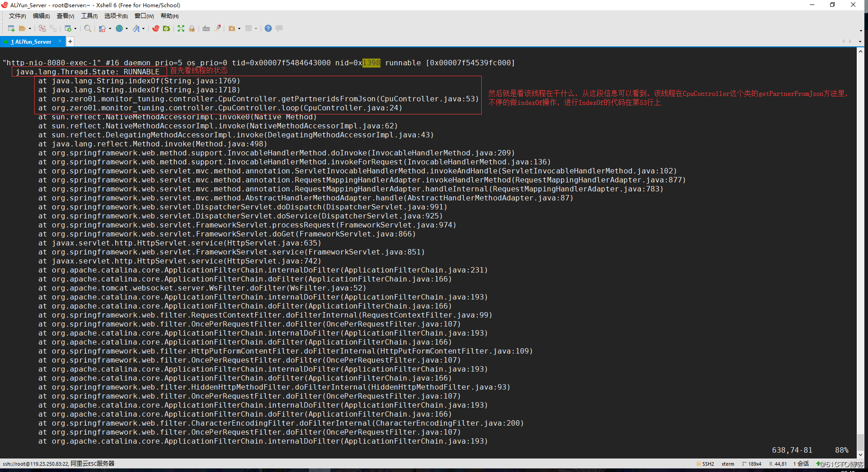Open the 文件(F) menu
This screenshot has width=868, height=472.
click(x=18, y=16)
